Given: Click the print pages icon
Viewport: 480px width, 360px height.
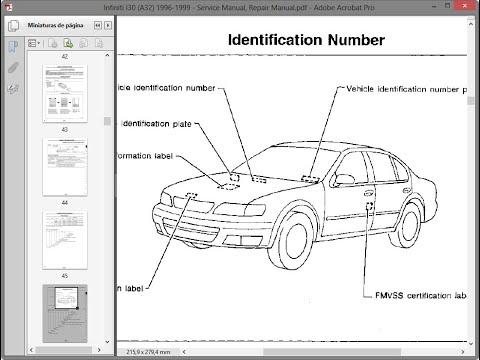Looking at the screenshot, I should pos(99,43).
